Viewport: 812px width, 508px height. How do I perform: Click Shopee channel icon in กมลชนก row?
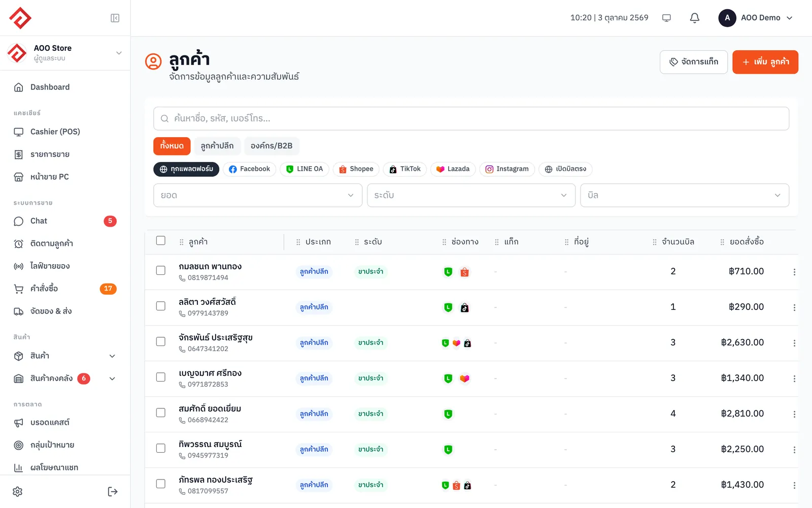[x=464, y=272]
